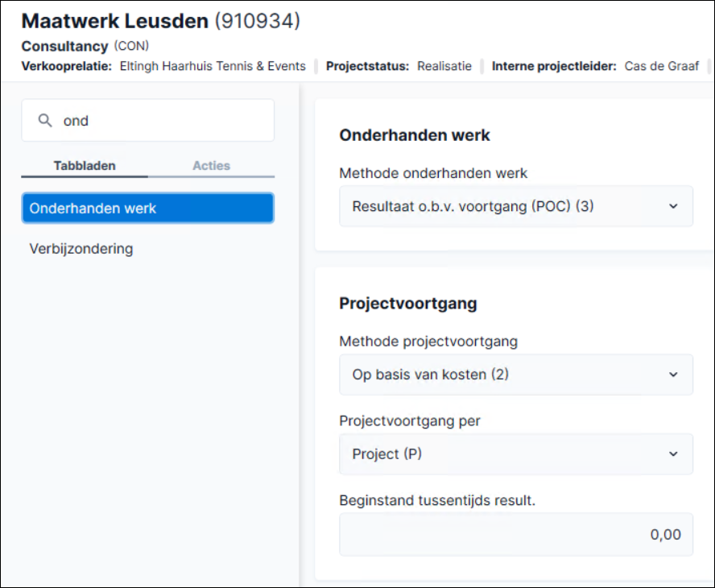Viewport: 715px width, 588px height.
Task: Open the Methode onderhanden werk dropdown
Action: click(x=516, y=206)
